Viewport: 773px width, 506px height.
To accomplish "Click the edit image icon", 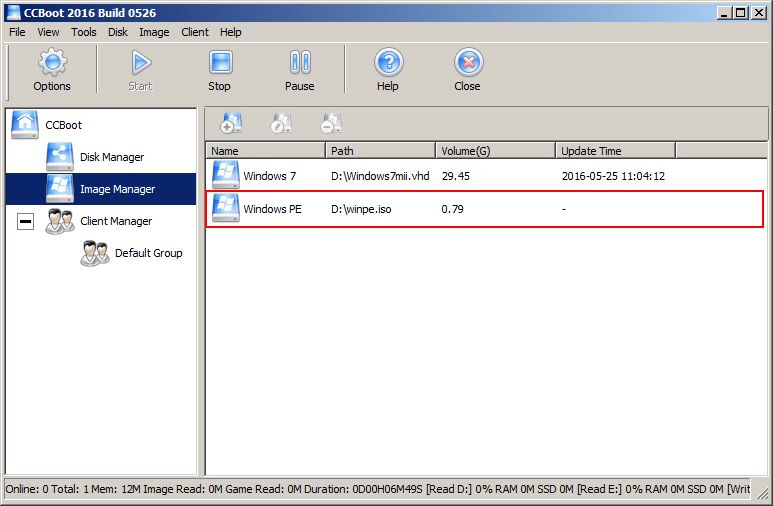I will 281,123.
